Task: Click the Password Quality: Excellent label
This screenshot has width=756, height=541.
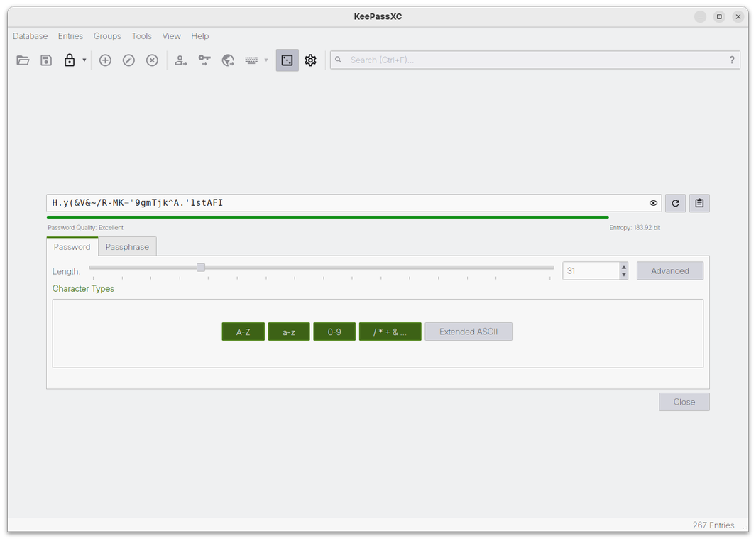Action: coord(85,228)
